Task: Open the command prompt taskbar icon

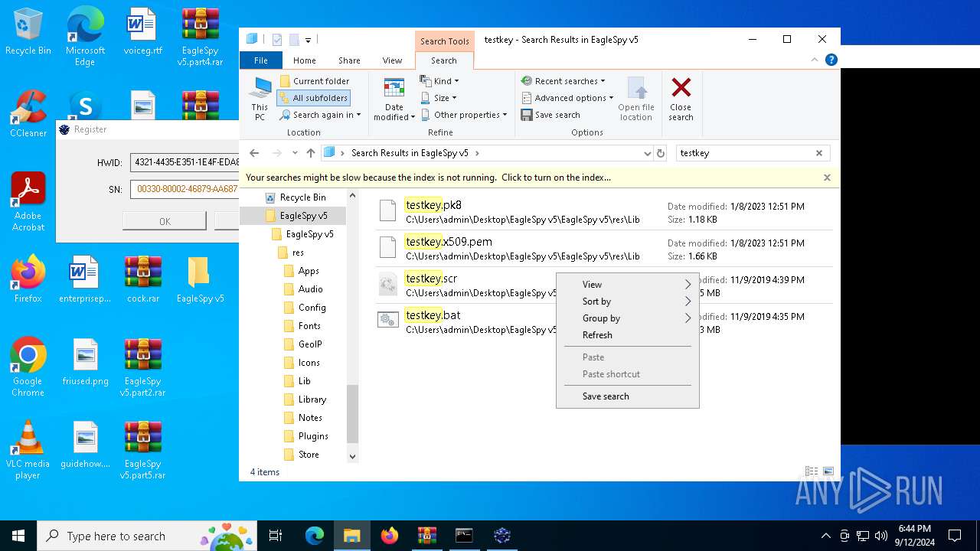Action: 464,536
